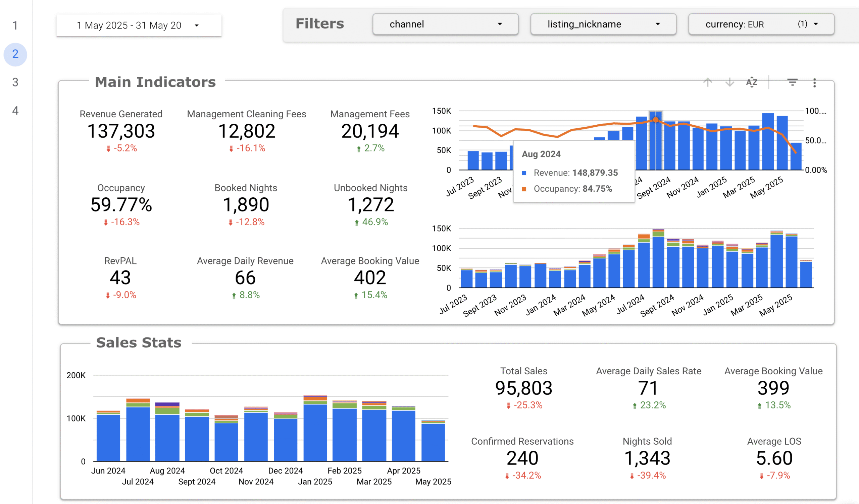Click the orange Occupancy marker dot on the line chart

click(655, 120)
